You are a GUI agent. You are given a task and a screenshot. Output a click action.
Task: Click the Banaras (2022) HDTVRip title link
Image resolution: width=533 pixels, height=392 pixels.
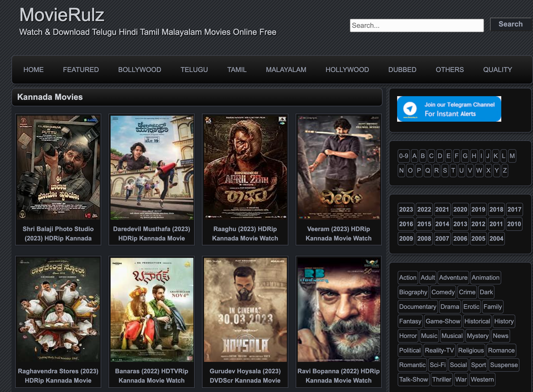point(152,376)
